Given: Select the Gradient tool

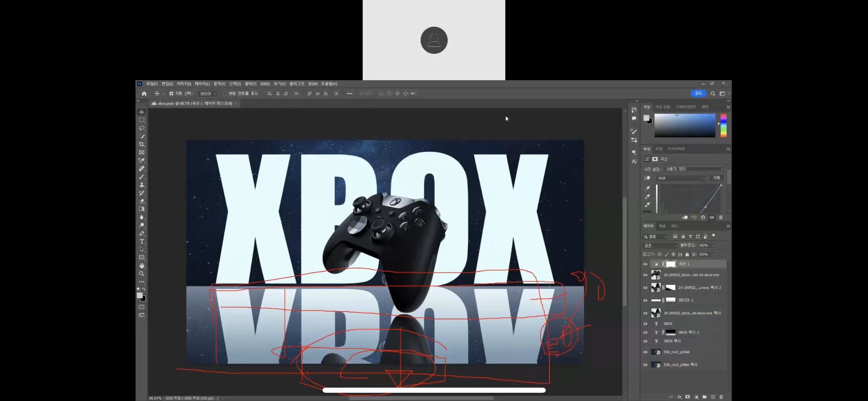Looking at the screenshot, I should [142, 209].
